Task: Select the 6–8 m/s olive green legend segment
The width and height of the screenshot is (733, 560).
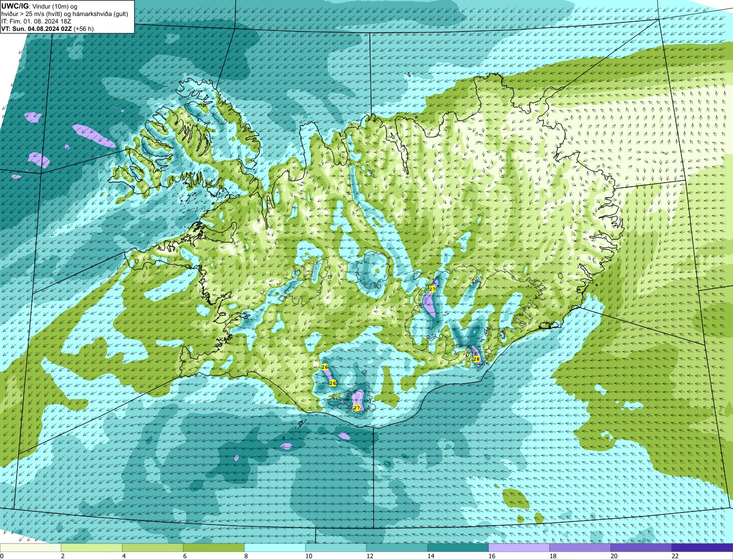Action: point(214,547)
